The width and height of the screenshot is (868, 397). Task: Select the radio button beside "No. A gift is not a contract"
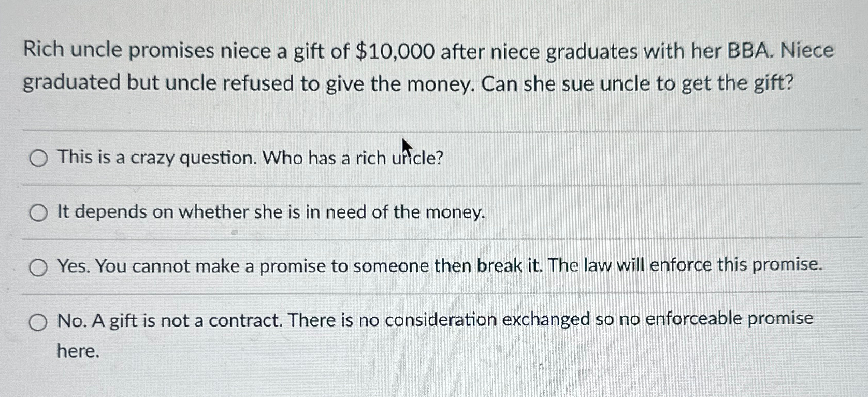pyautogui.click(x=38, y=322)
